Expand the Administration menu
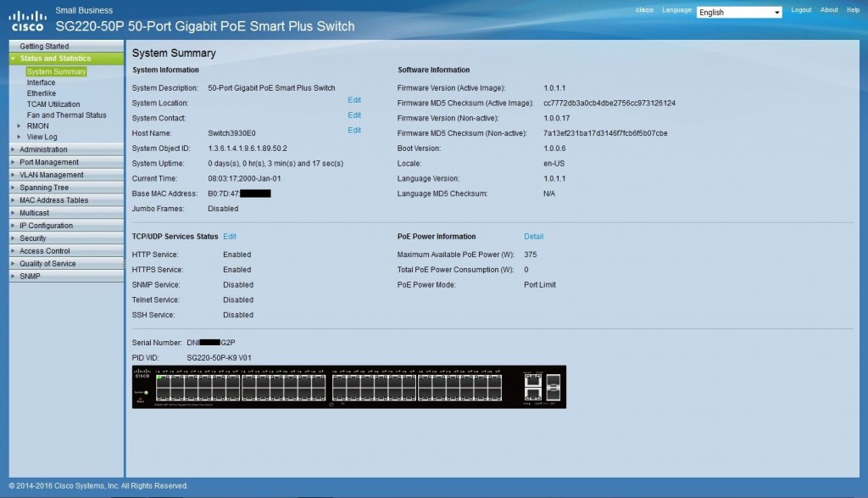The width and height of the screenshot is (868, 498). [43, 149]
